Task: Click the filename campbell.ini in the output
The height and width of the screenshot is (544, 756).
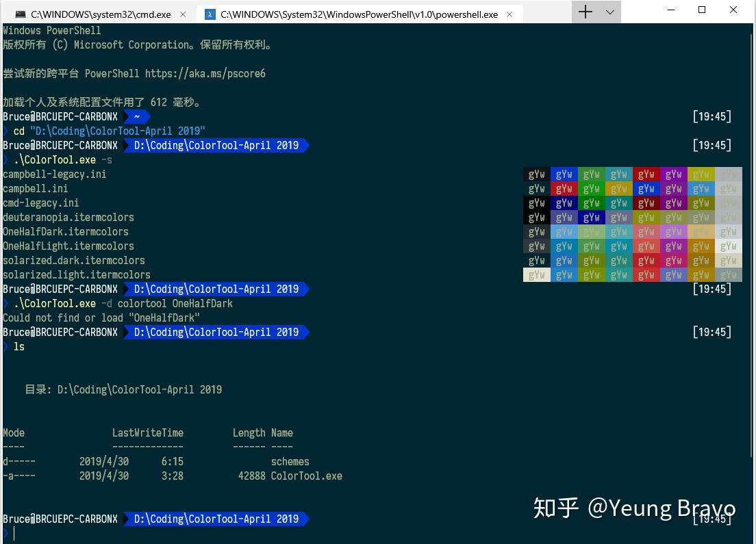Action: point(35,188)
